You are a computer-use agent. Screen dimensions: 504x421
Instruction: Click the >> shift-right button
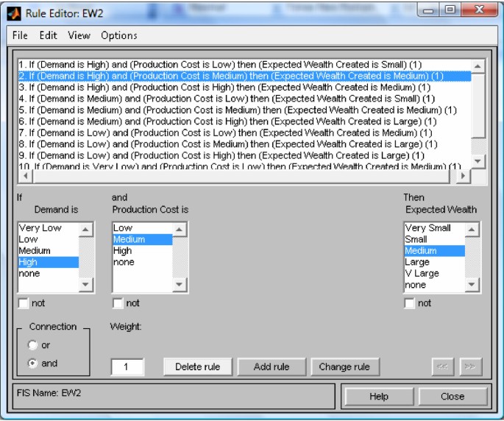point(471,367)
